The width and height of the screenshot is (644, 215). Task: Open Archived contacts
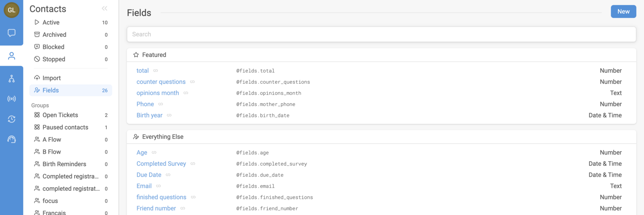click(x=54, y=35)
